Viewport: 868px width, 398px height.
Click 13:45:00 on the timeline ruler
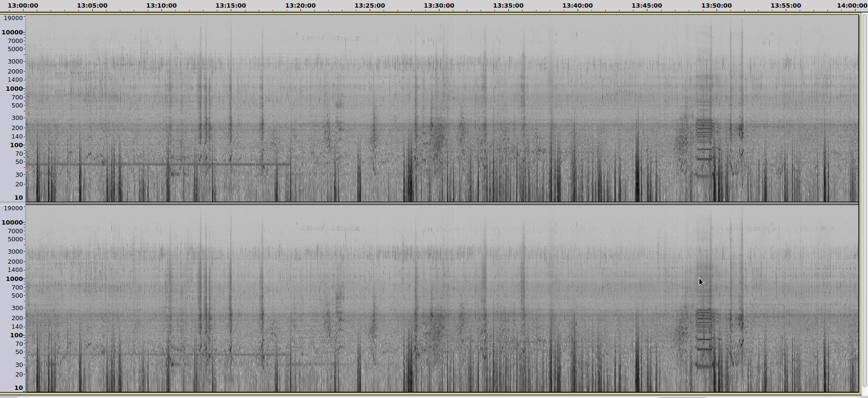[x=647, y=6]
